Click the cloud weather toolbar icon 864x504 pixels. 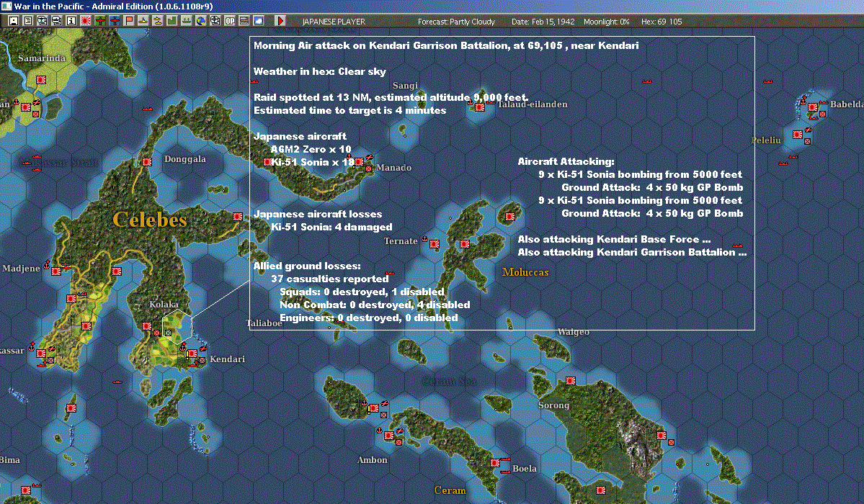259,21
